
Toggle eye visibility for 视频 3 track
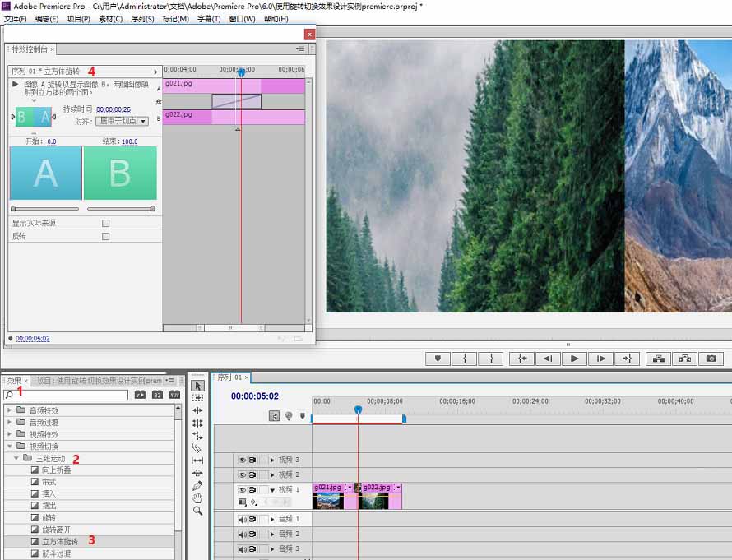[x=243, y=460]
